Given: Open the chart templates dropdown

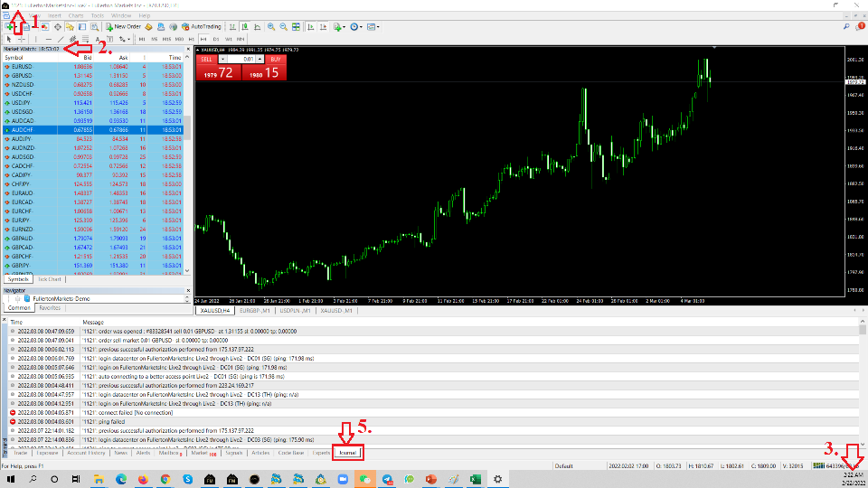Looking at the screenshot, I should click(373, 26).
